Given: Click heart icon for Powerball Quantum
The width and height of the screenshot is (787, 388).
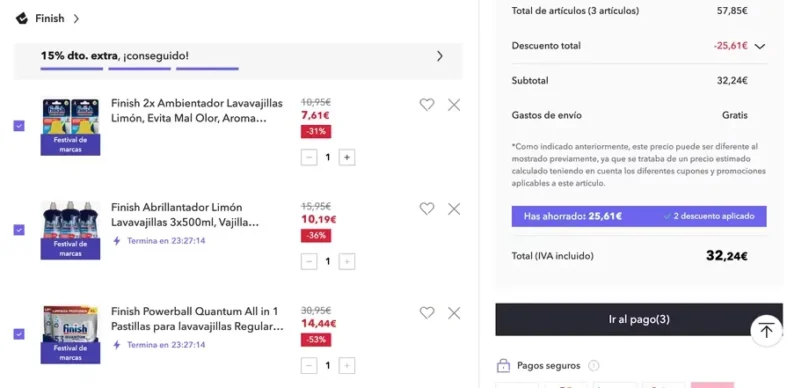Looking at the screenshot, I should 427,313.
